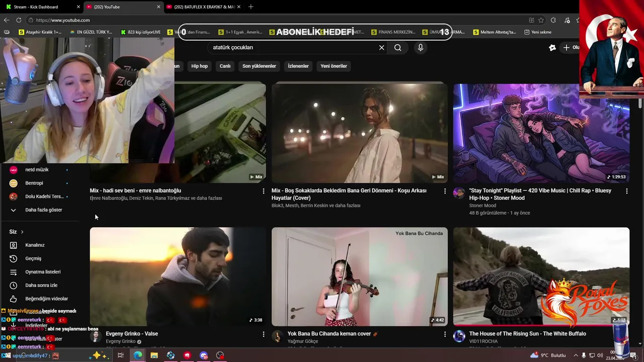Image resolution: width=644 pixels, height=362 pixels.
Task: Open 823 kişi izliyor LIVE bookmark
Action: pyautogui.click(x=141, y=32)
